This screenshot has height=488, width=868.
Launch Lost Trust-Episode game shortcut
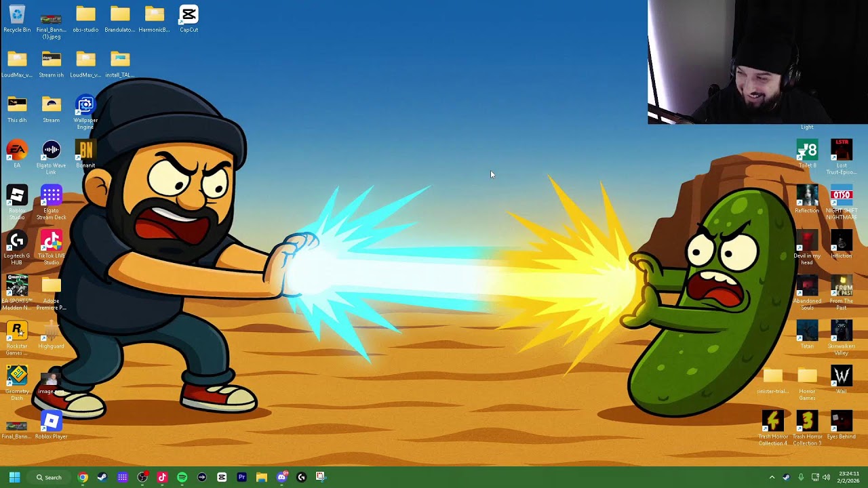[842, 157]
